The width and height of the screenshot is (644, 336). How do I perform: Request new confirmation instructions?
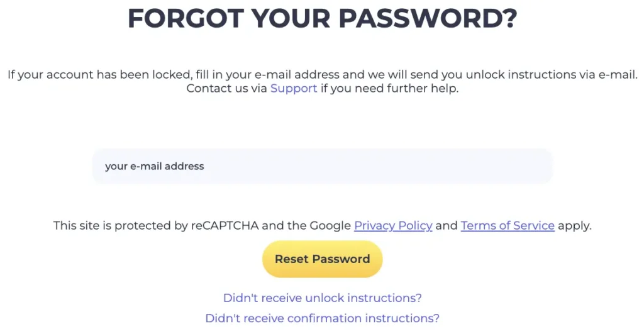pyautogui.click(x=322, y=318)
